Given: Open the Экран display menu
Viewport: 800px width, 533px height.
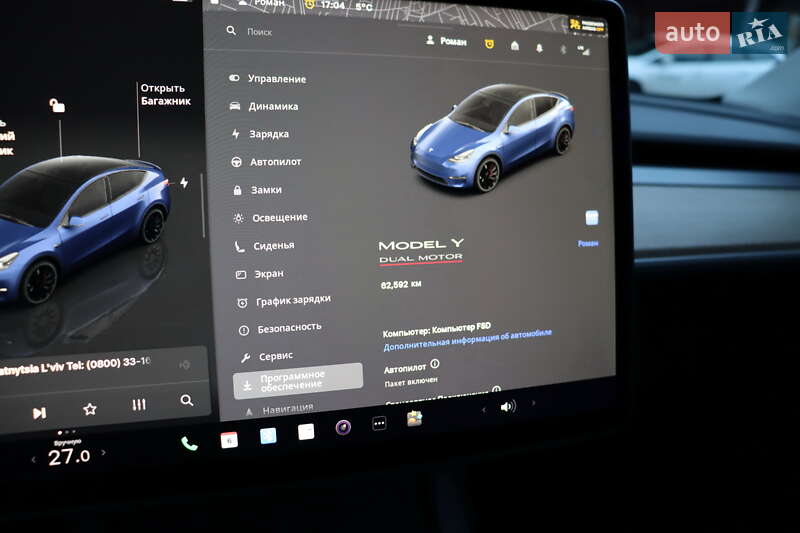Looking at the screenshot, I should [260, 274].
